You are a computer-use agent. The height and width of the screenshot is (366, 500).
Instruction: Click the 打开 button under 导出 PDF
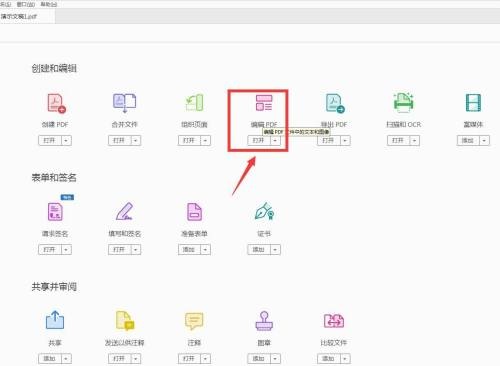tap(329, 140)
